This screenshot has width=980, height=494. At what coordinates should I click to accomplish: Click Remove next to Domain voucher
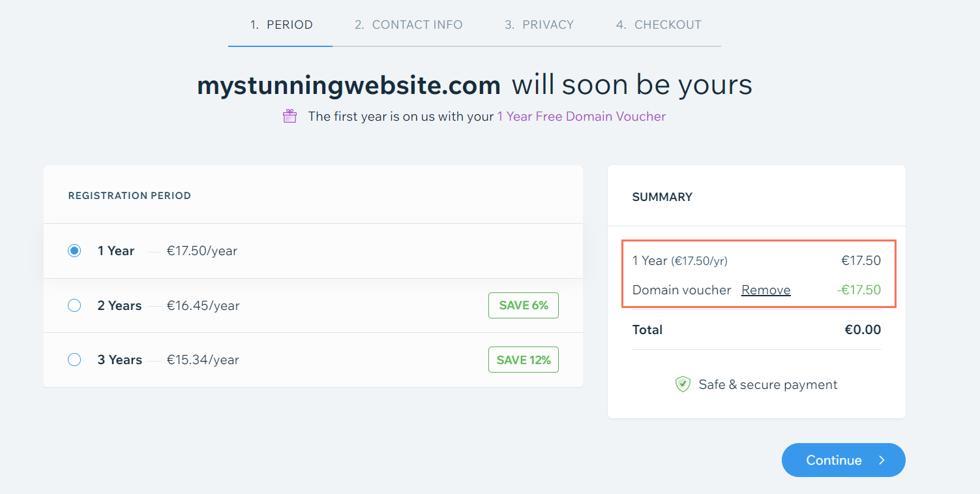765,290
